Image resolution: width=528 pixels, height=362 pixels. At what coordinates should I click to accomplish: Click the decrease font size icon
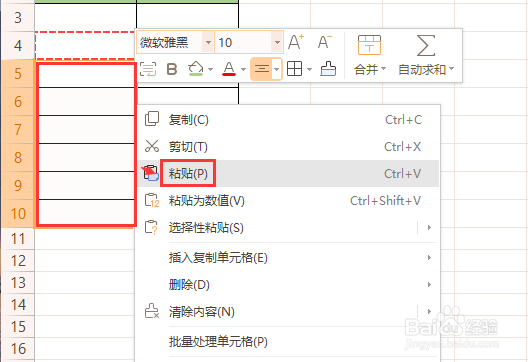pyautogui.click(x=325, y=42)
